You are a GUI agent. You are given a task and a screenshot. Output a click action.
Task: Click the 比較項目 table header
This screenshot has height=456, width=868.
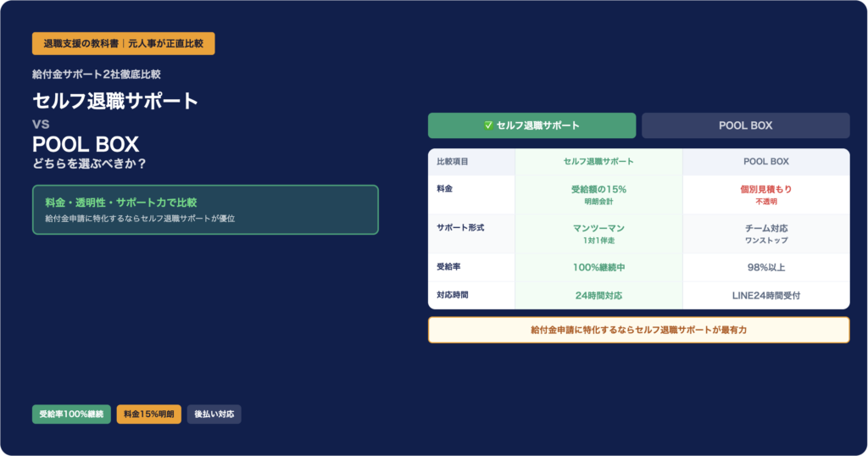453,161
